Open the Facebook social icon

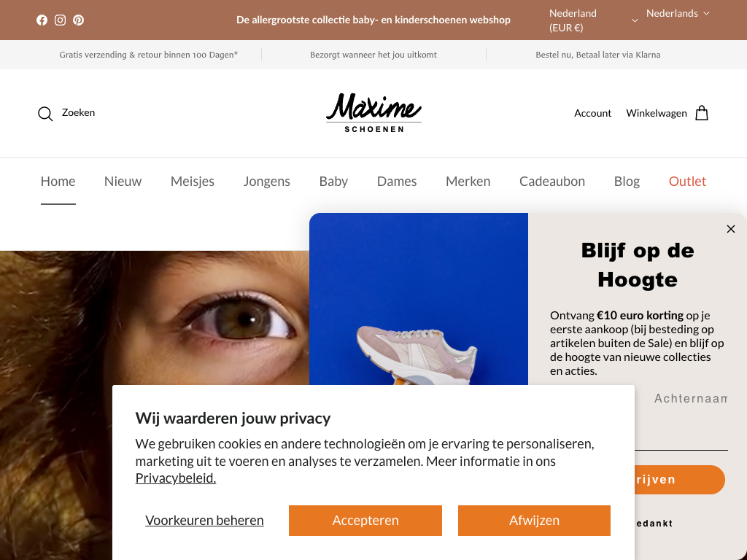coord(42,20)
